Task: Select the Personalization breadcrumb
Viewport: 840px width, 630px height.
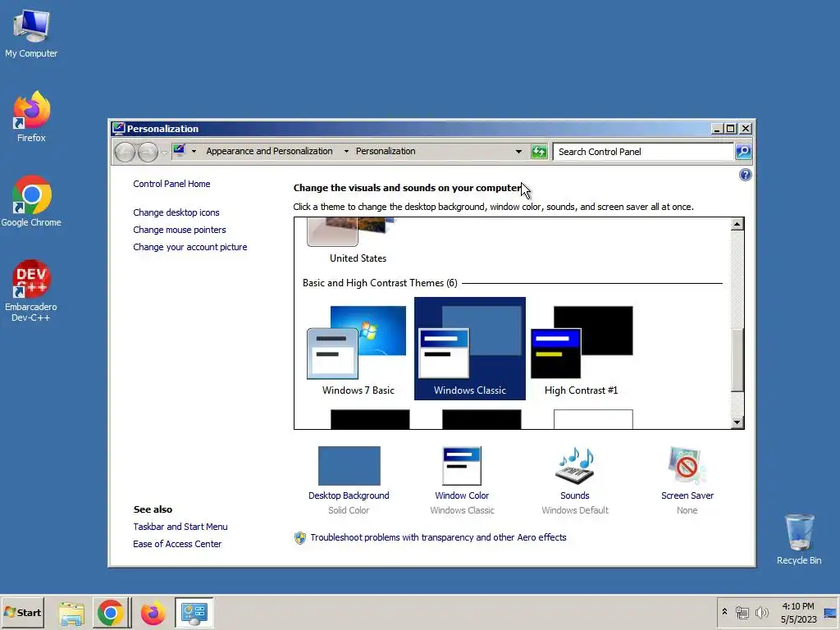Action: coord(386,151)
